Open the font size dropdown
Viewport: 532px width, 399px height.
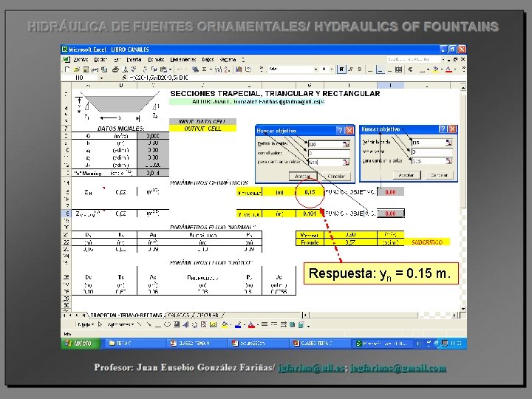tap(332, 69)
